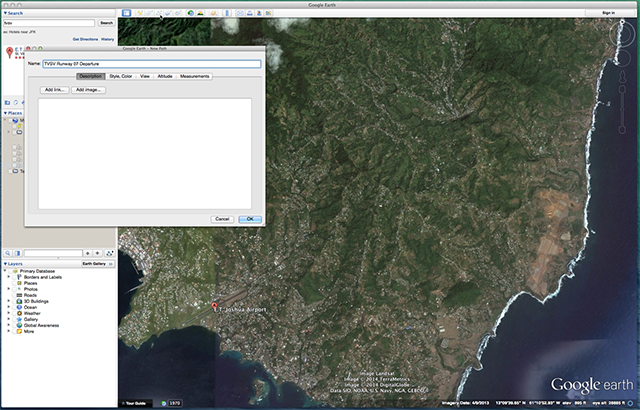The height and width of the screenshot is (410, 640).
Task: Click the Name field of the path
Action: coord(152,64)
